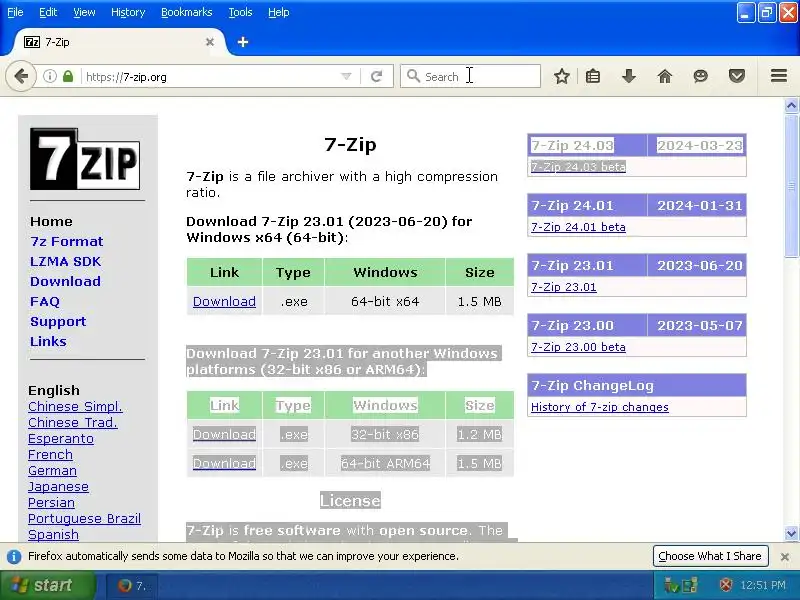800x600 pixels.
Task: Open the URL history dropdown arrow
Action: pyautogui.click(x=346, y=77)
